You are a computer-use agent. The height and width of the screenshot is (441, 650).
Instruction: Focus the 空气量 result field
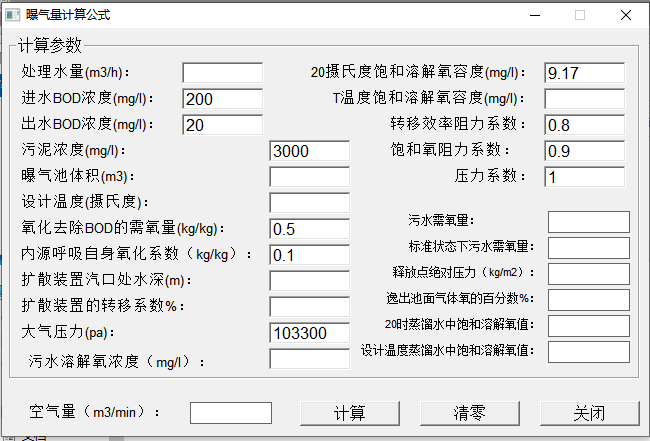pos(231,413)
